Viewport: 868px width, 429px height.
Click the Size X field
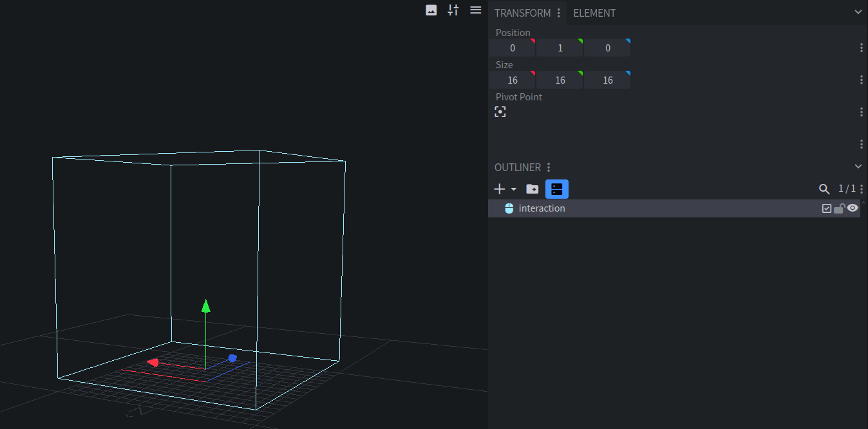pos(512,80)
